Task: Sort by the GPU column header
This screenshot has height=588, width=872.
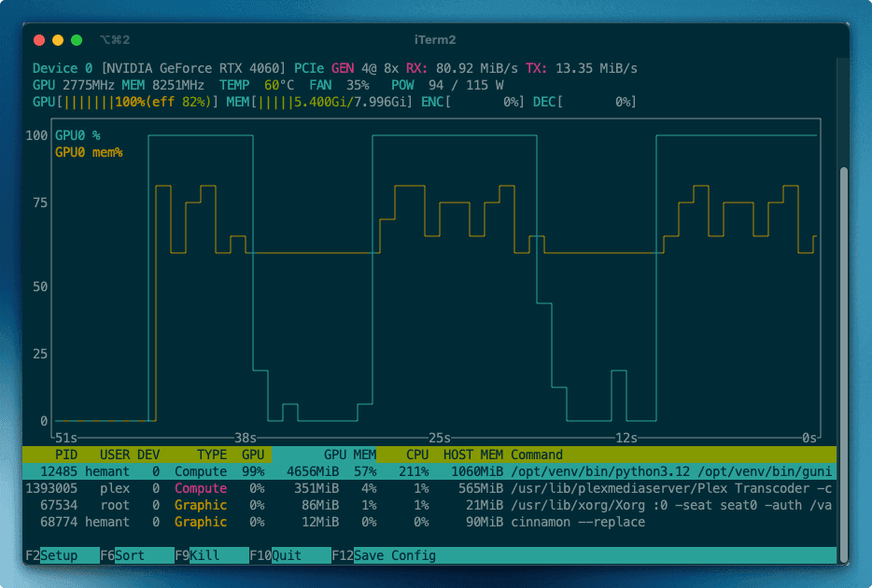Action: point(253,455)
